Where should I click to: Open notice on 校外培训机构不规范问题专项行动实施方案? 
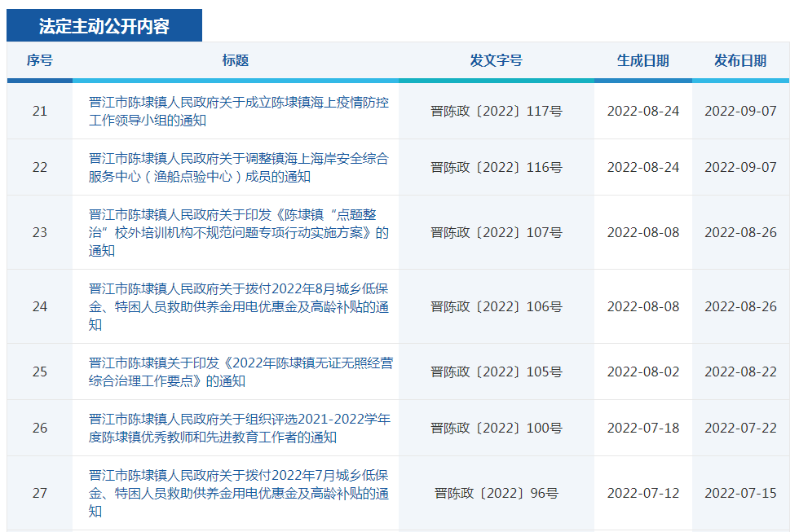click(x=238, y=233)
